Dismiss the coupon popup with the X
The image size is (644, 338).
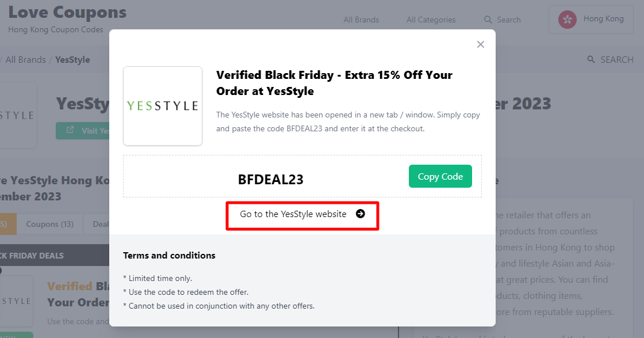tap(481, 44)
